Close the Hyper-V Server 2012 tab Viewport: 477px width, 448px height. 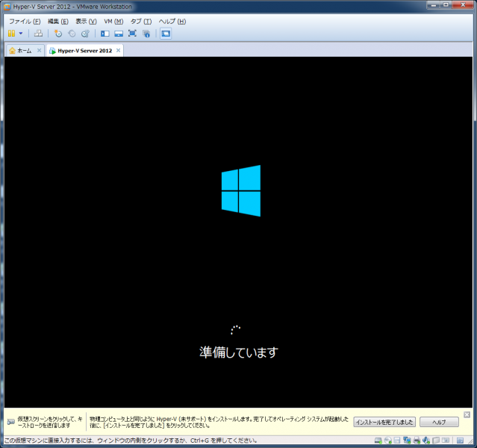[x=119, y=50]
